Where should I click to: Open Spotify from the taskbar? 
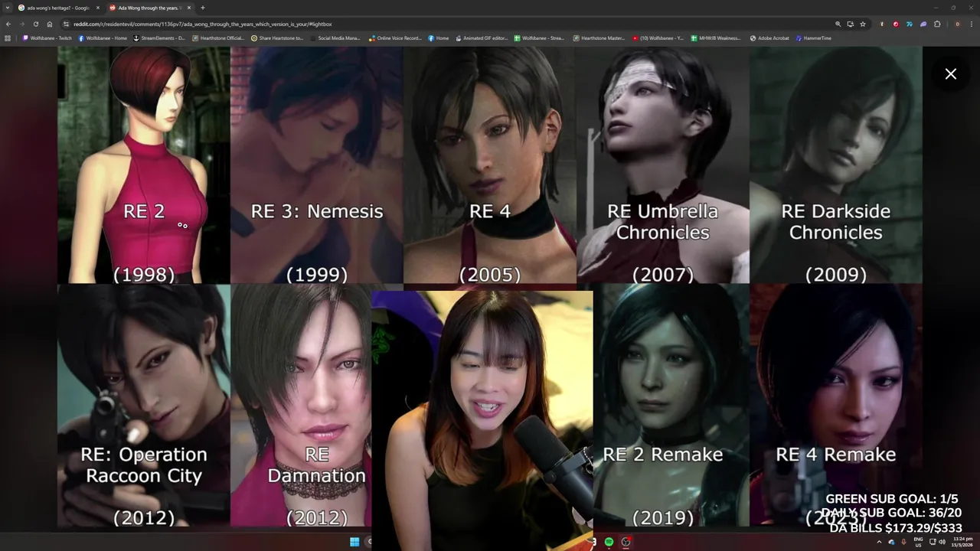[x=609, y=542]
